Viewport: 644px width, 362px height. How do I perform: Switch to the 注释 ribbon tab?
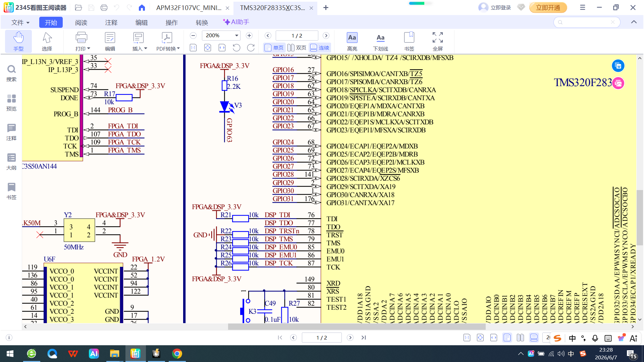point(111,22)
